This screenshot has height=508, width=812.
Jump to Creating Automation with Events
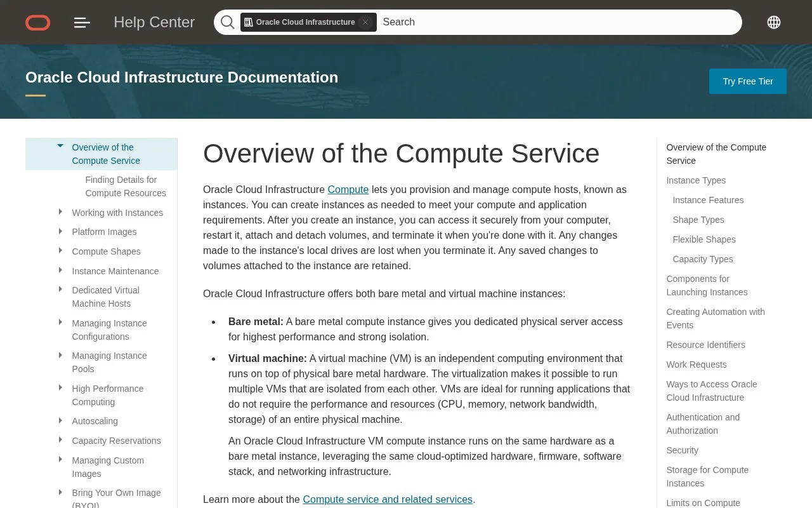tap(716, 319)
